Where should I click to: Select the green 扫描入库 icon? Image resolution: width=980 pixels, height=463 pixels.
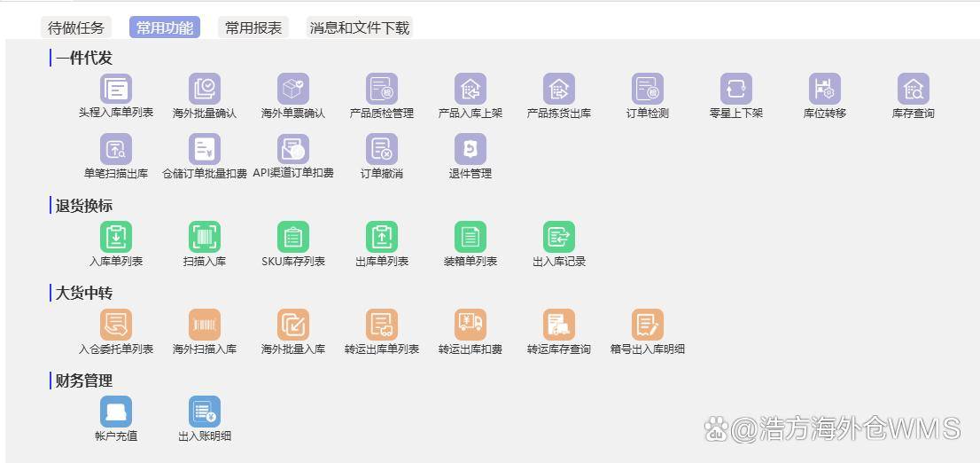click(205, 237)
